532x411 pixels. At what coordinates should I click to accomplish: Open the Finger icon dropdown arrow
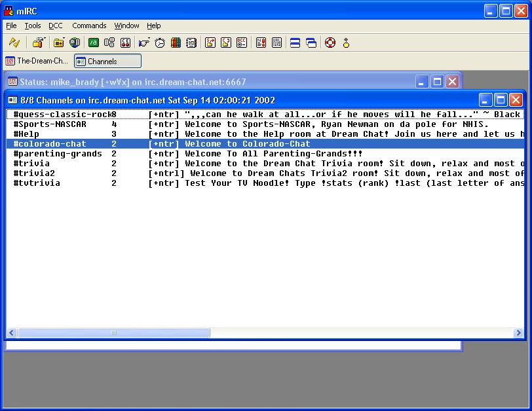click(149, 39)
